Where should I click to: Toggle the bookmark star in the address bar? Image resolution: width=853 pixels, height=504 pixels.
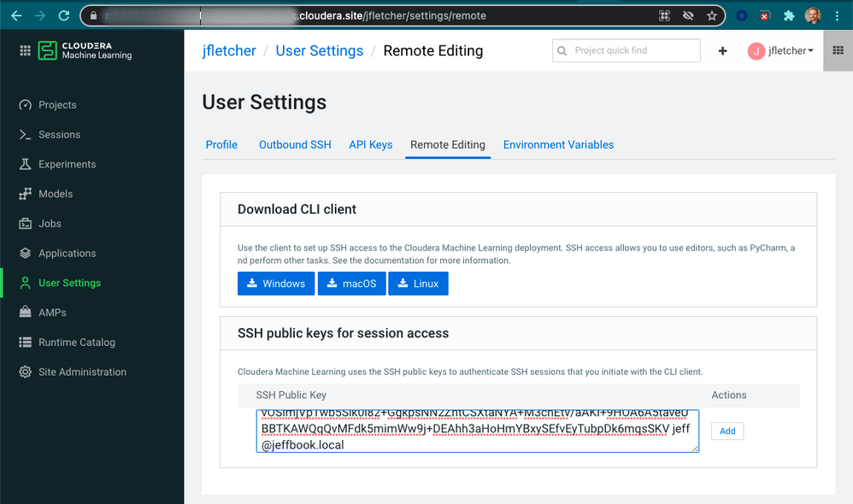coord(711,15)
